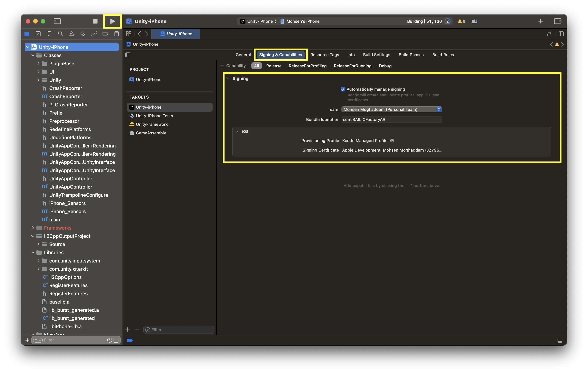Show the Bookmark navigator

coord(49,34)
